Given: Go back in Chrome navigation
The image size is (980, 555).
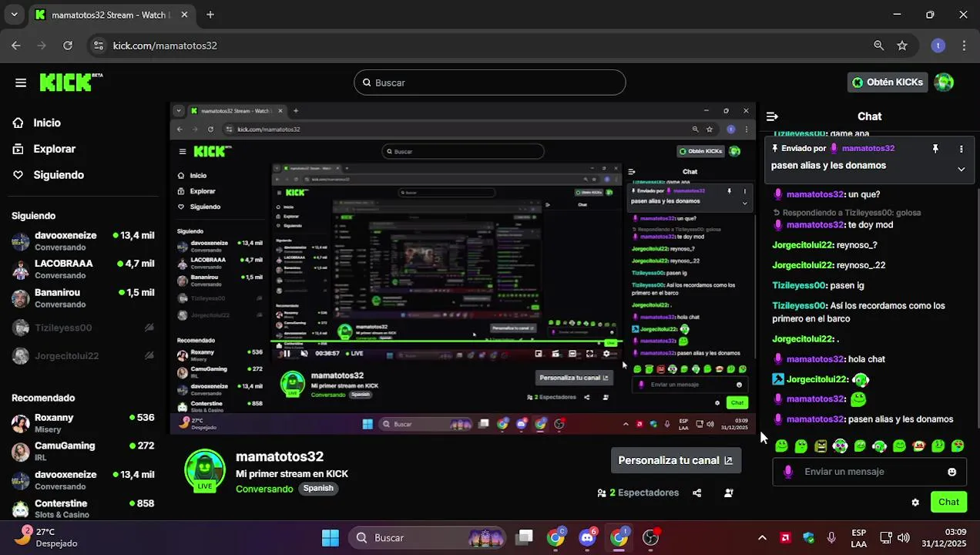Looking at the screenshot, I should 16,45.
